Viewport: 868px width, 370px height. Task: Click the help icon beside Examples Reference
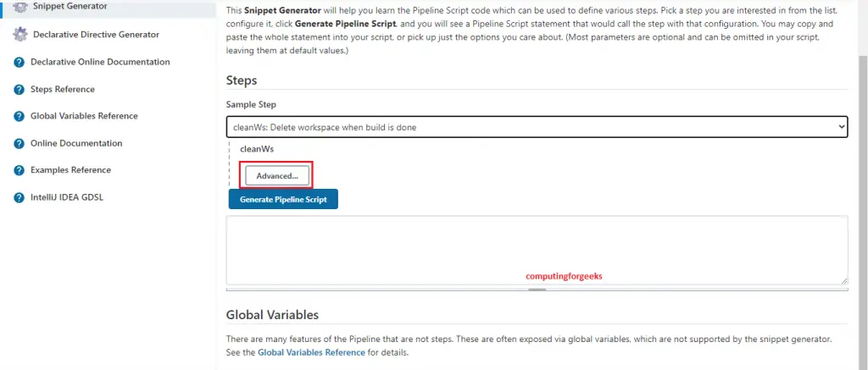click(x=19, y=170)
